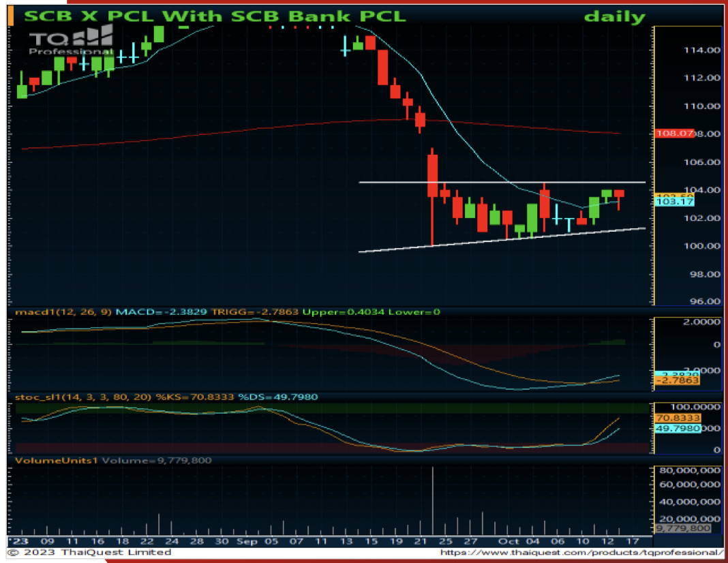Click date label 13 on the time axis
Viewport: 728px width, 563px height.
[x=346, y=541]
